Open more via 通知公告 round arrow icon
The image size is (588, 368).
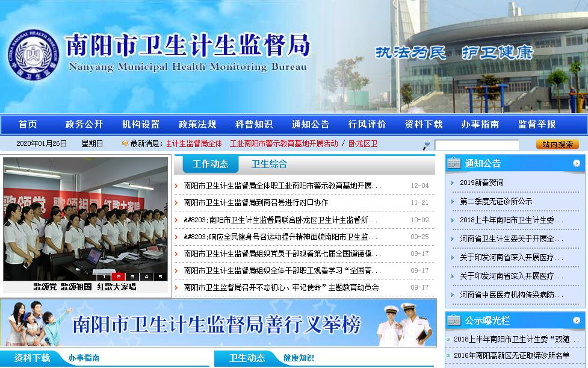coord(577,163)
